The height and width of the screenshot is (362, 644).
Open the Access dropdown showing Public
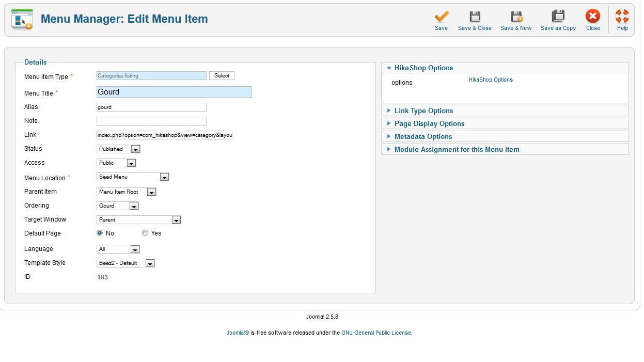pos(117,163)
